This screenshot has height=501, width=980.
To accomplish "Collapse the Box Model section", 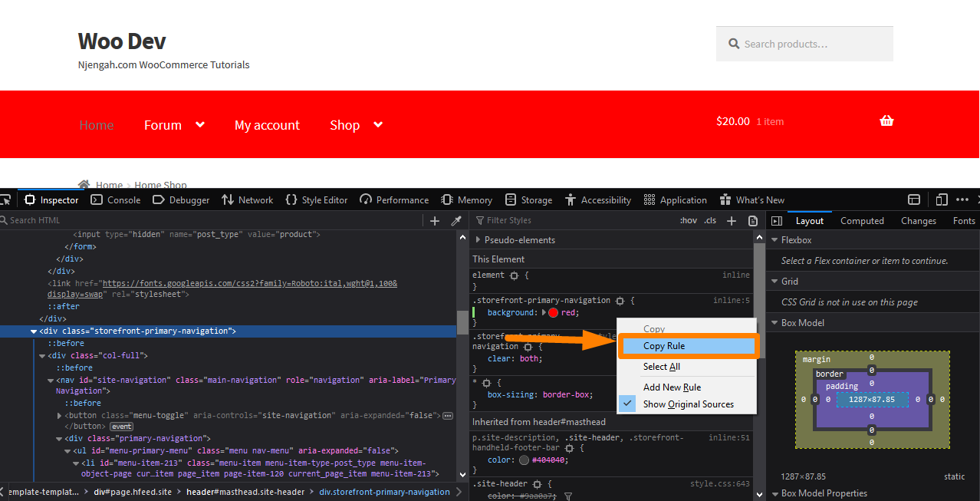I will click(774, 323).
